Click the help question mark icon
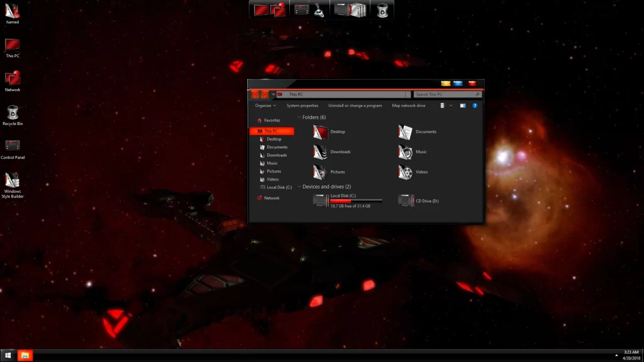 pyautogui.click(x=475, y=106)
